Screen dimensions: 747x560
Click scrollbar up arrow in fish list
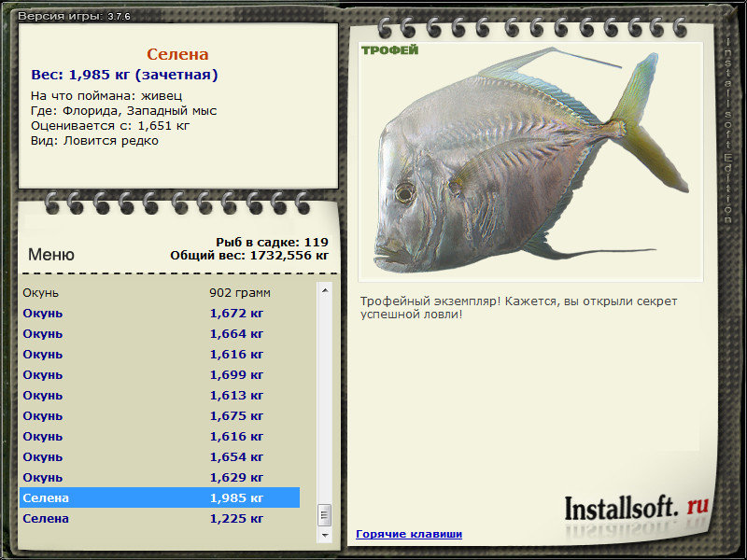point(325,290)
